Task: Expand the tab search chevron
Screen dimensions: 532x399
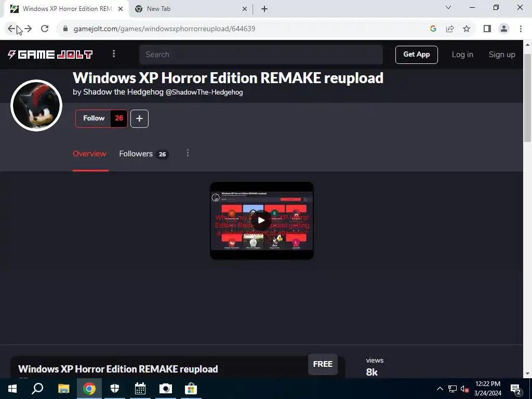Action: pos(448,7)
